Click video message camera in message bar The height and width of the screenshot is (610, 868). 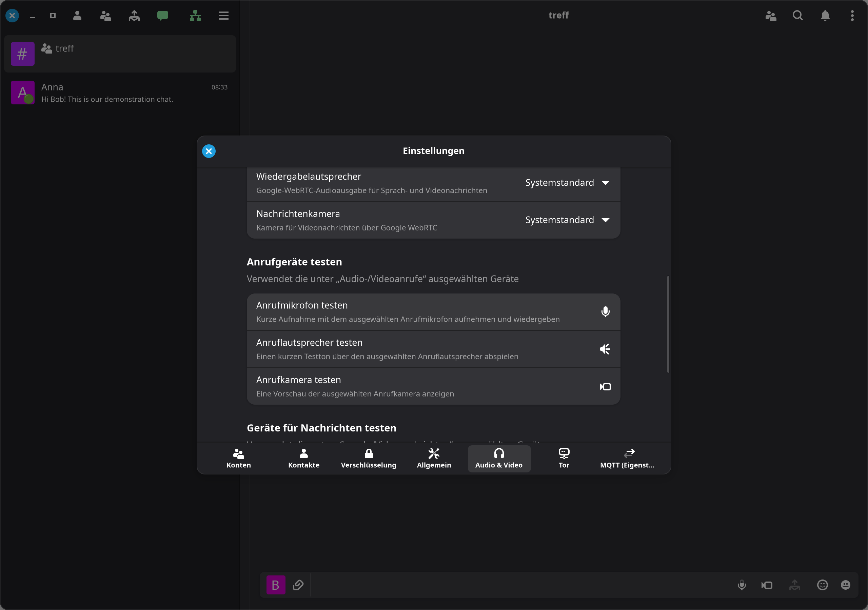767,585
